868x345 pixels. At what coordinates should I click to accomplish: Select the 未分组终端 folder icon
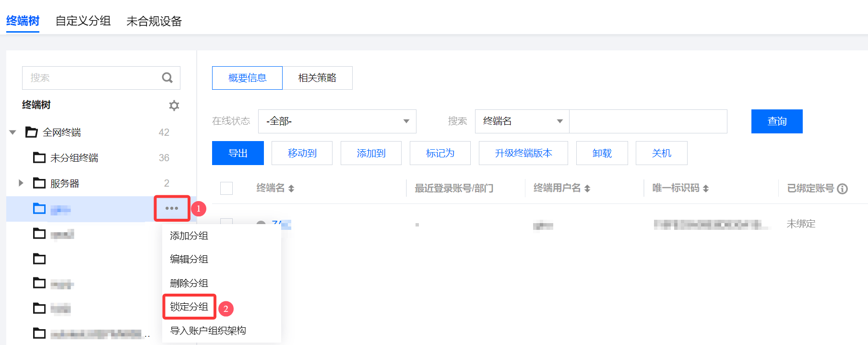39,158
